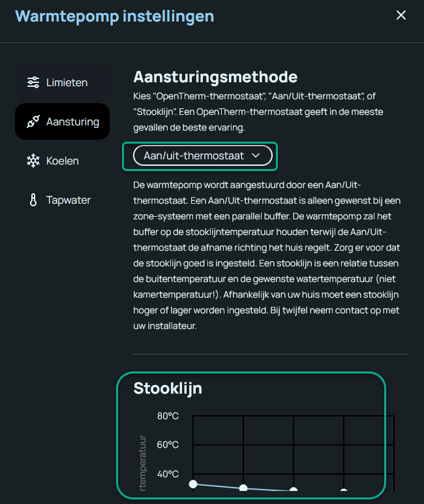Click the 60°C axis label
Viewport: 424px width, 504px height.
168,445
